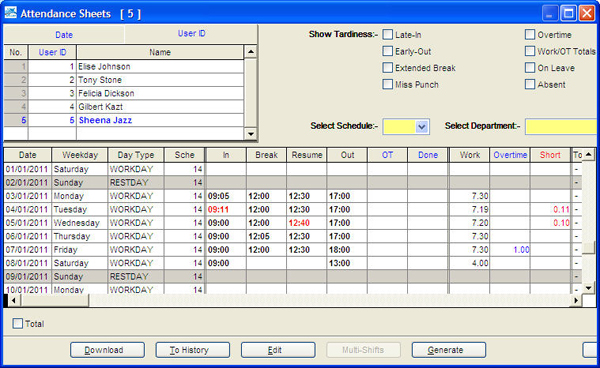The height and width of the screenshot is (368, 600).
Task: Select the 09/01/2011 Sunday date
Action: [27, 277]
